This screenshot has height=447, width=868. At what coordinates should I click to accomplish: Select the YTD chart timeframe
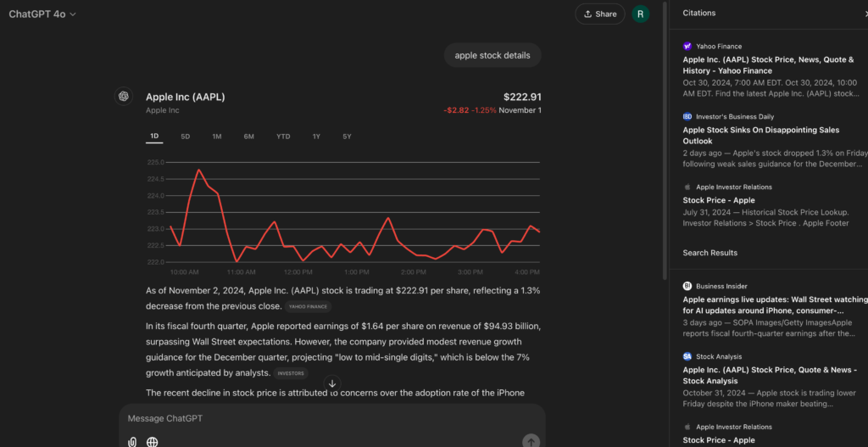coord(283,137)
